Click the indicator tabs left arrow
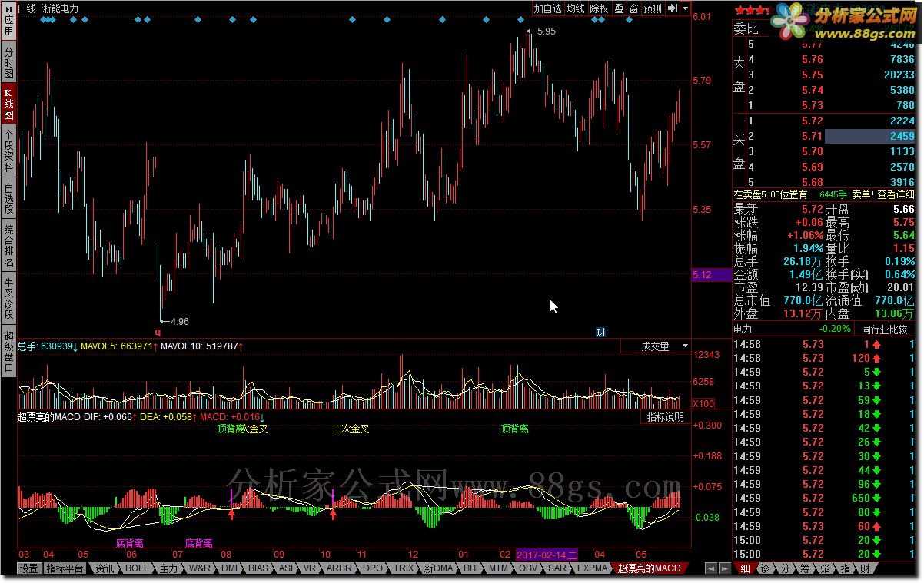The width and height of the screenshot is (924, 583). (x=711, y=568)
